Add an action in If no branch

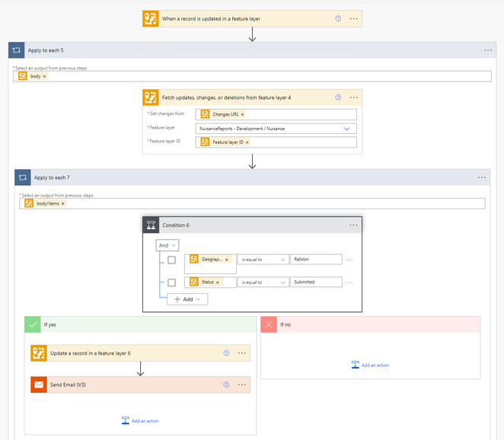coord(371,365)
